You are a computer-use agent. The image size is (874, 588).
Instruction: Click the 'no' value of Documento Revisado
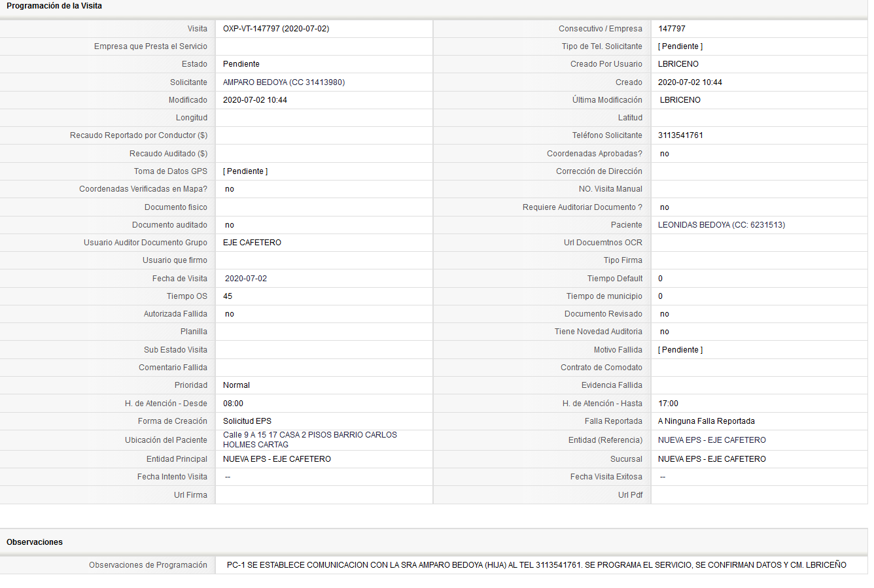665,314
